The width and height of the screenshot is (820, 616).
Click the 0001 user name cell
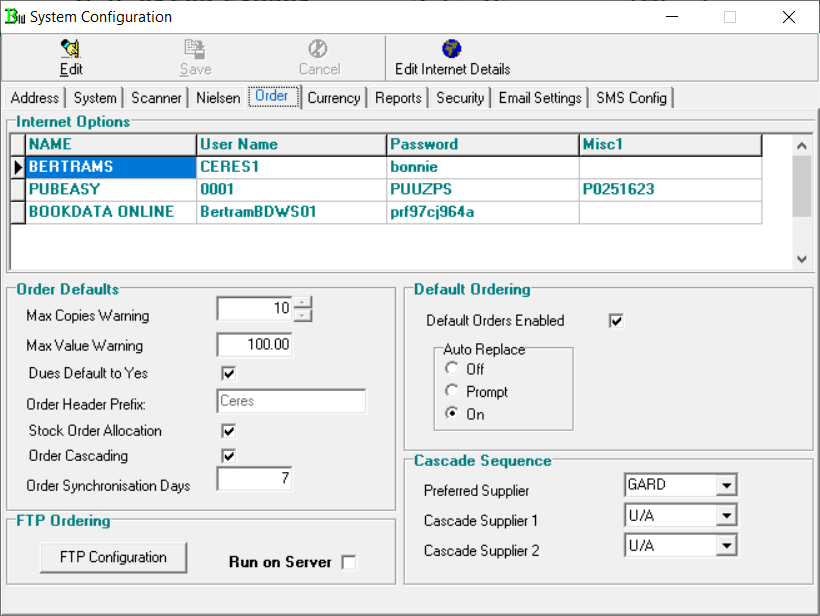coord(292,189)
